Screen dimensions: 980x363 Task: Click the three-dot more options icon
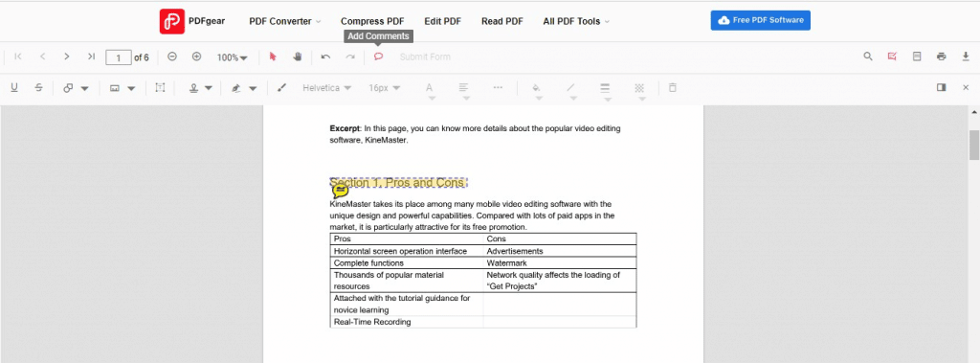498,87
